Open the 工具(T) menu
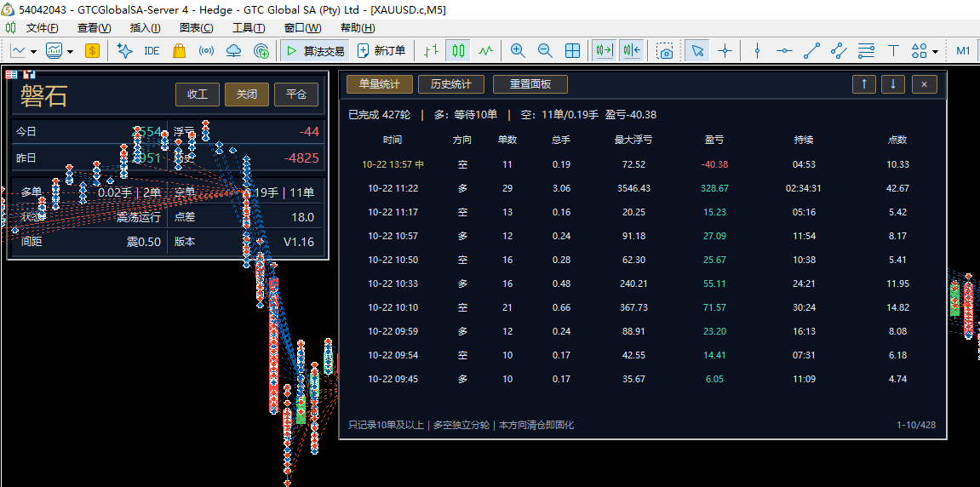Viewport: 980px width, 487px height. 249,28
